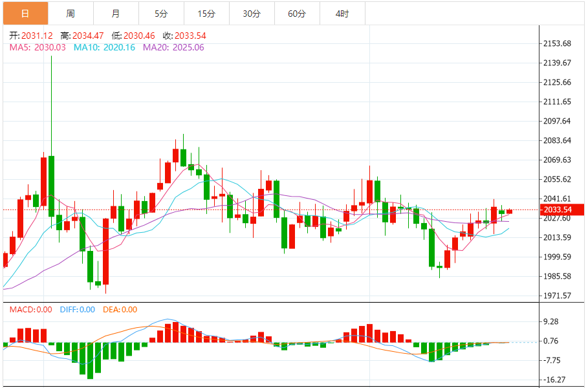Click the high price value 2034.47
This screenshot has height=388, width=588.
88,36
